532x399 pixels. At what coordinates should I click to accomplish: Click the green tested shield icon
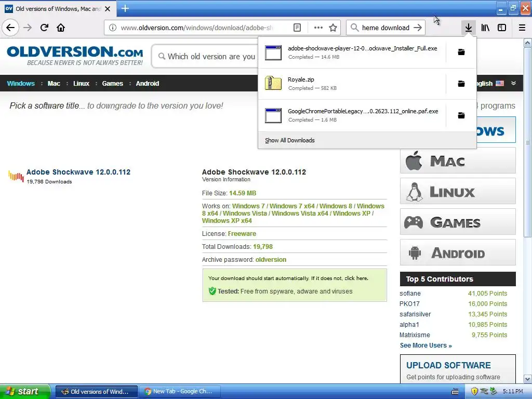(x=212, y=291)
